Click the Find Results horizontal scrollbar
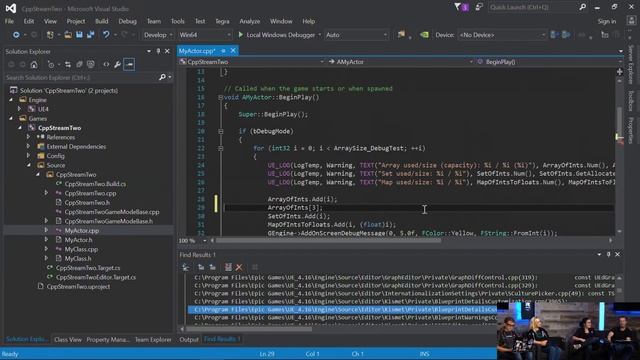The image size is (640, 360). coord(249,329)
